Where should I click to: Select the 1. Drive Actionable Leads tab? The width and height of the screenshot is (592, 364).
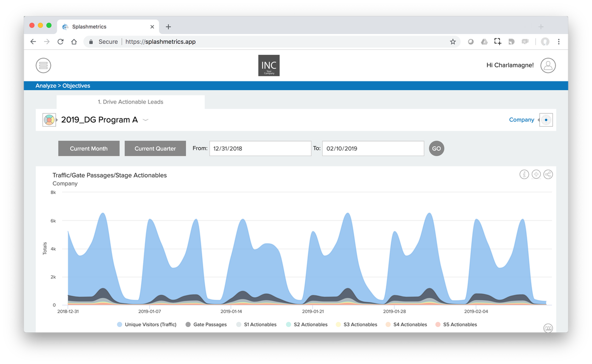pos(131,102)
